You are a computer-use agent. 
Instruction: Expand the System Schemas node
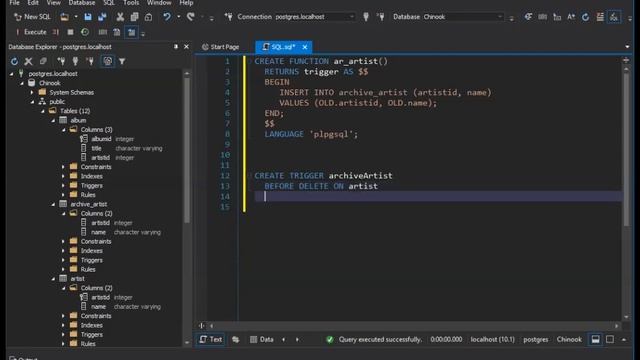pyautogui.click(x=32, y=92)
